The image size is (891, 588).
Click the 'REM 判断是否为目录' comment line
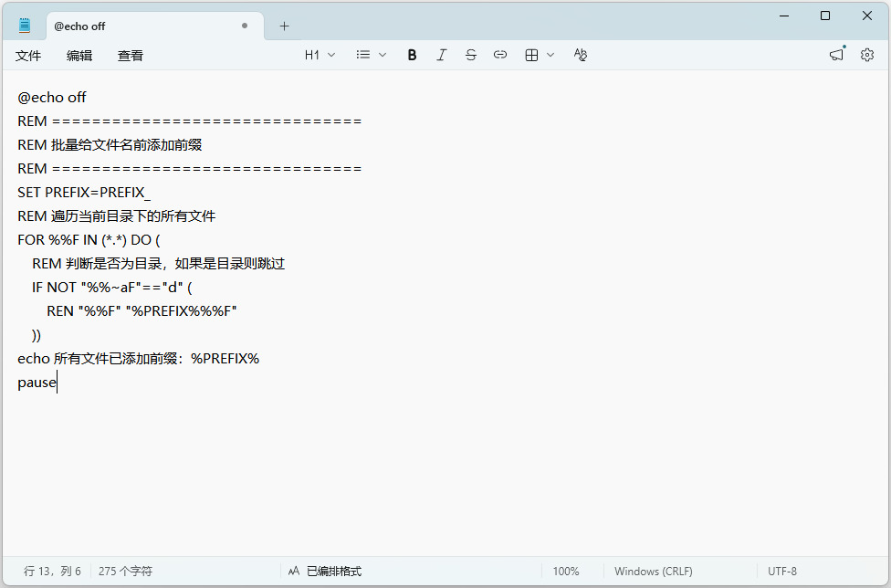pos(159,264)
